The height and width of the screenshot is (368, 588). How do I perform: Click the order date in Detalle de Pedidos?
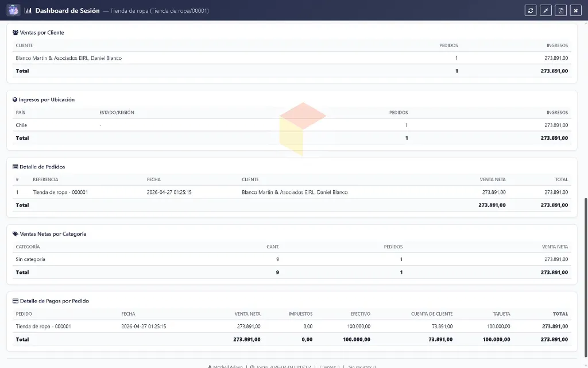click(169, 192)
